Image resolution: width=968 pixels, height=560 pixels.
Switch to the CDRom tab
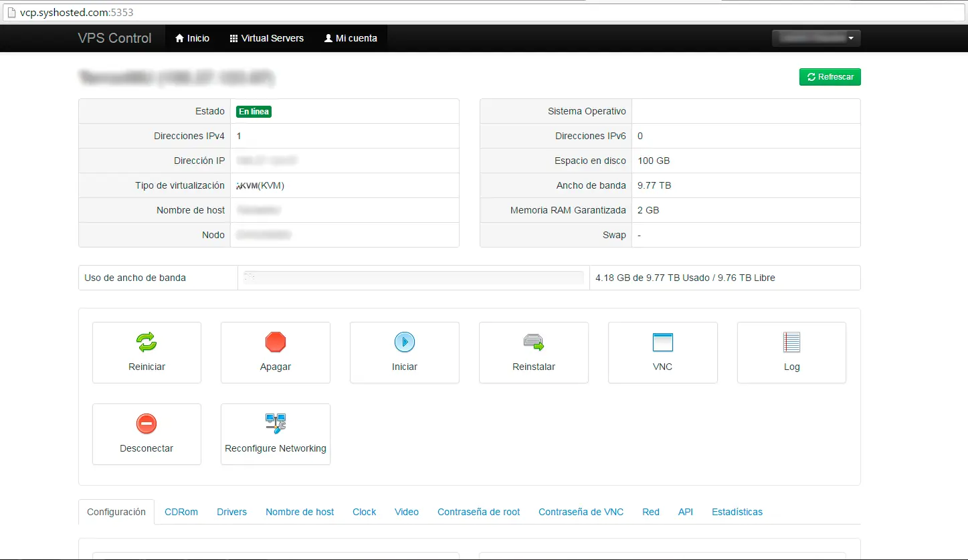click(x=181, y=512)
